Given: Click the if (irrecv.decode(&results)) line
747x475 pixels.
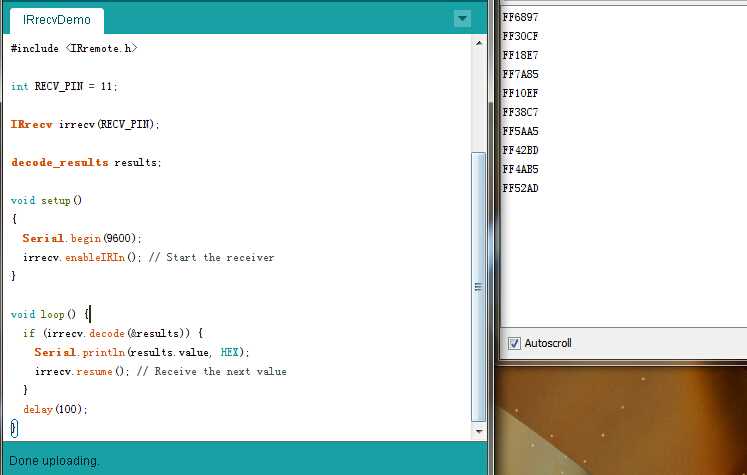Looking at the screenshot, I should [x=113, y=334].
